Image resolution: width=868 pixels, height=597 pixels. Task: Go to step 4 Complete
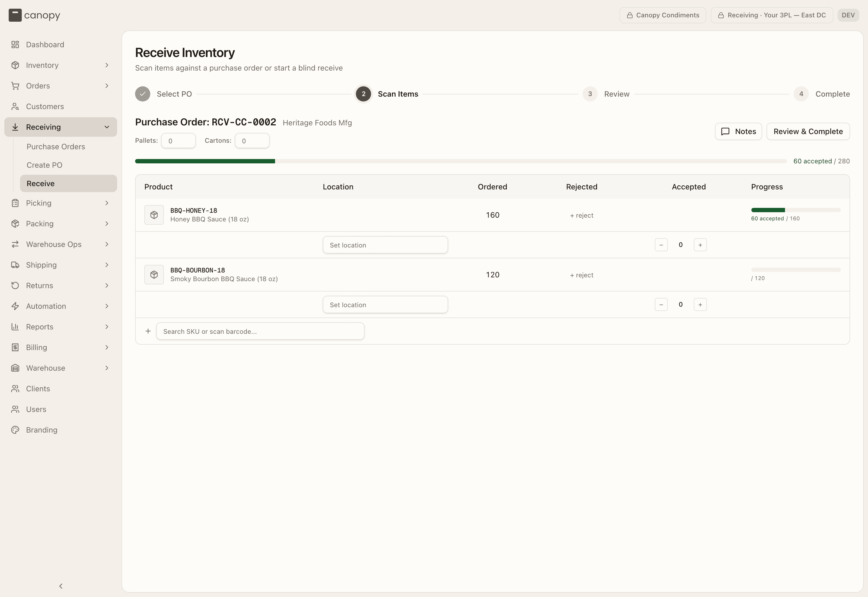822,94
